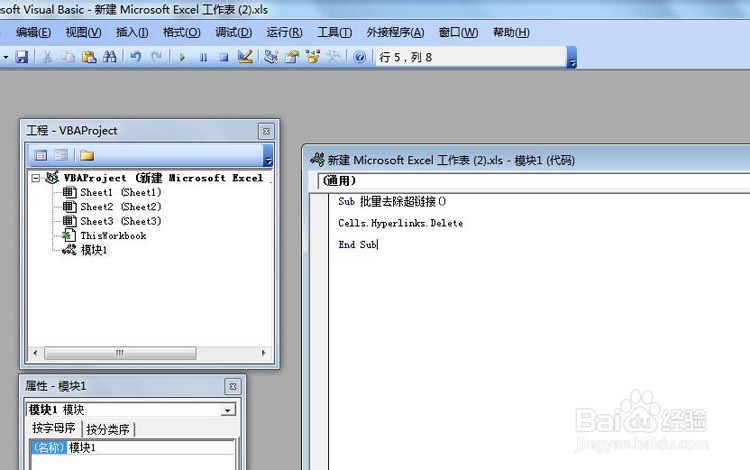
Task: Open the module name dropdown in Properties
Action: pos(228,410)
